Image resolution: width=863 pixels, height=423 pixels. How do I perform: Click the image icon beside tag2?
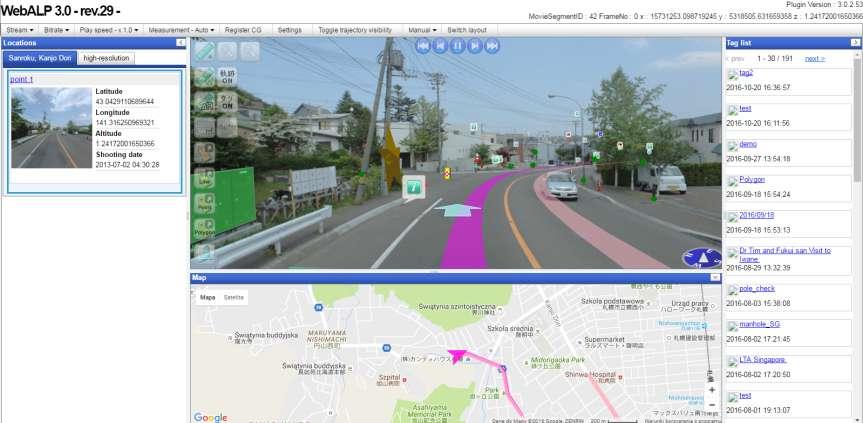point(733,74)
